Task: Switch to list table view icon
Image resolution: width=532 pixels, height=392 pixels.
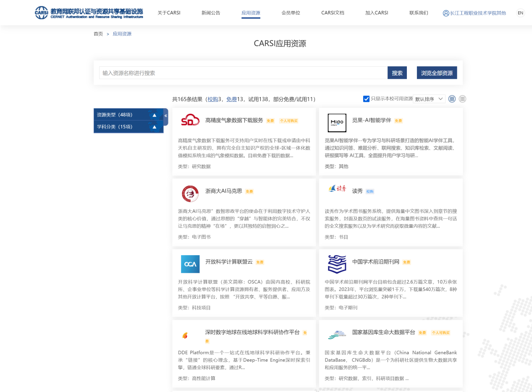Action: coord(462,99)
